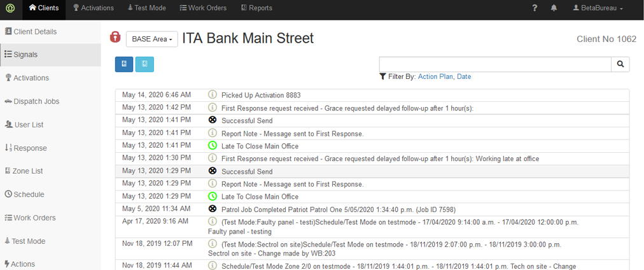Open the notifications bell icon
Screen dimensions: 644x270
coord(554,8)
